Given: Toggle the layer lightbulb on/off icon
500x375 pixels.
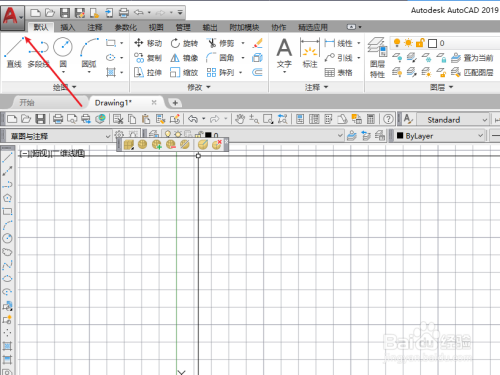Looking at the screenshot, I should point(397,43).
